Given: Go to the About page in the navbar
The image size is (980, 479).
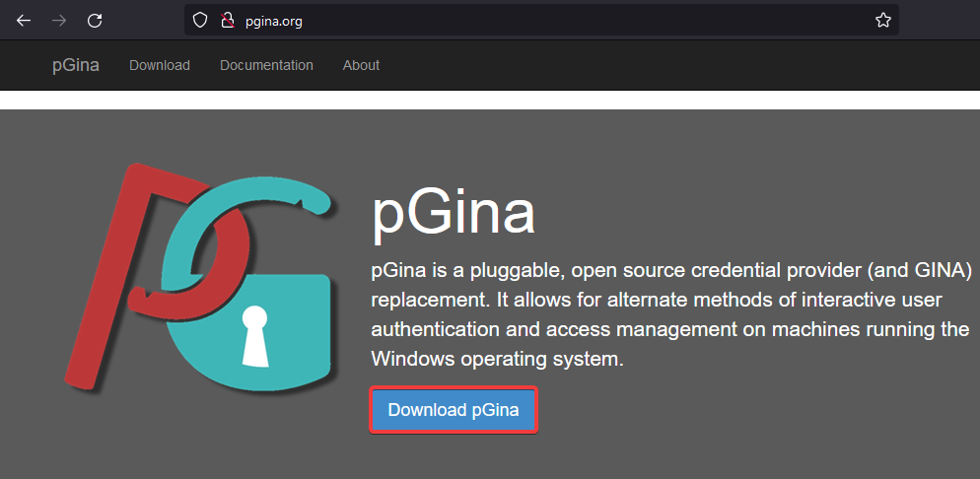Looking at the screenshot, I should coord(361,65).
